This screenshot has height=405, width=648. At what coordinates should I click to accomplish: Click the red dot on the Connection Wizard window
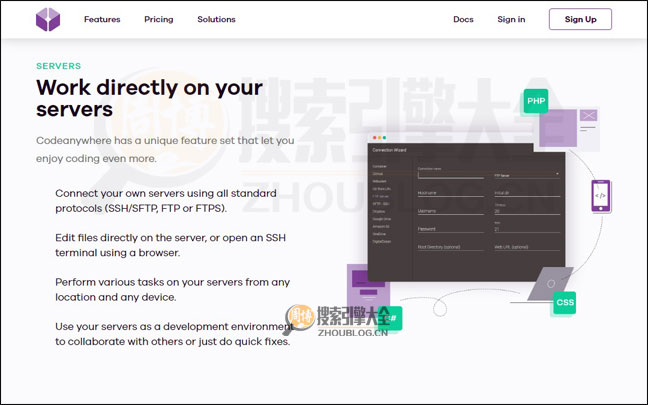[374, 138]
